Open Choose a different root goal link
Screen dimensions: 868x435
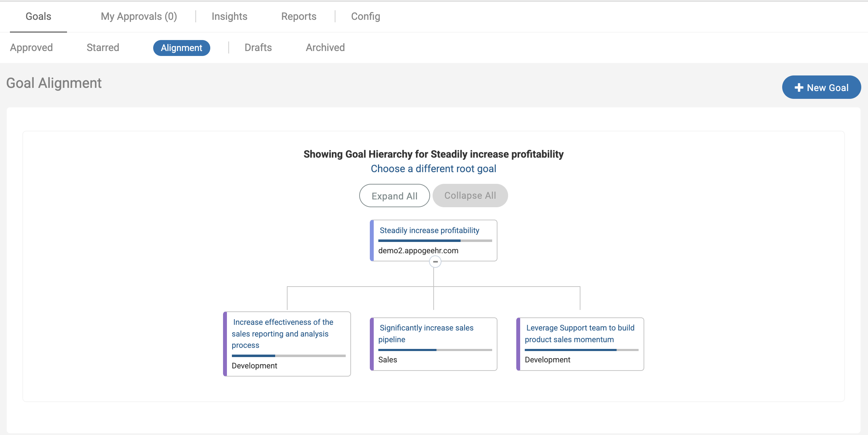coord(433,169)
